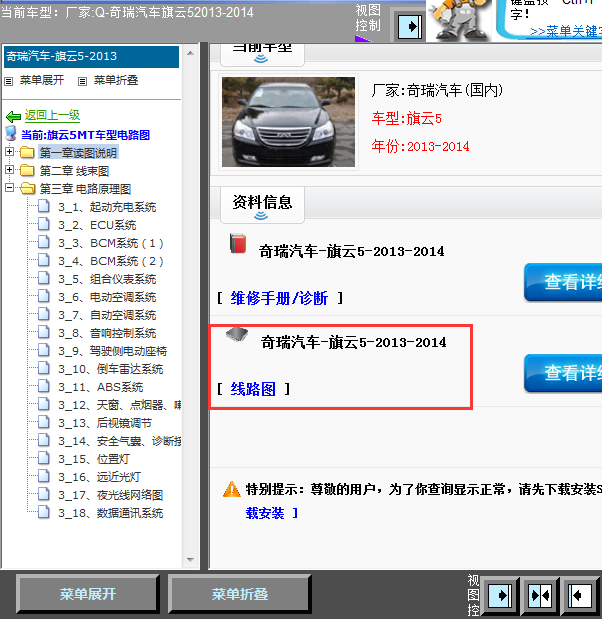Click open folder icon of 第三章 电路原理图
Screen dimensions: 602x619
28,188
